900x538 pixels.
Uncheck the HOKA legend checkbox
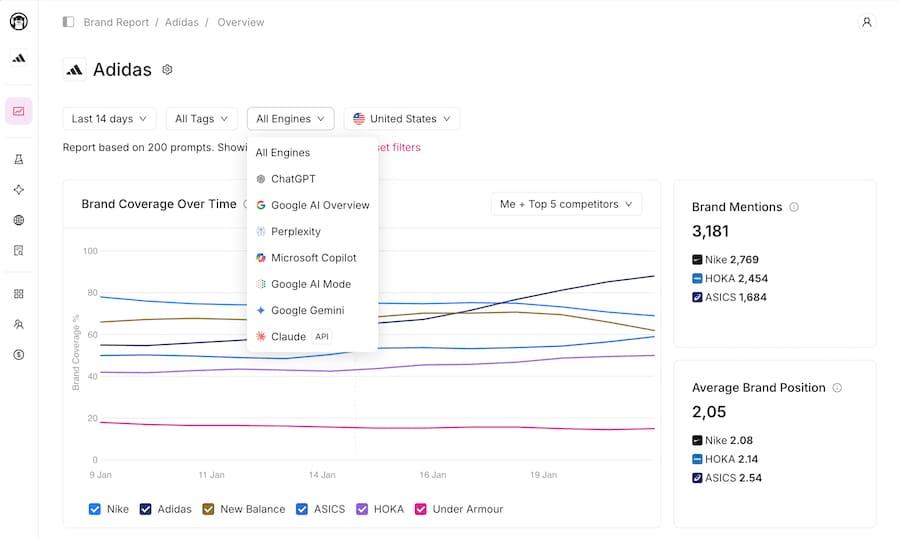362,509
